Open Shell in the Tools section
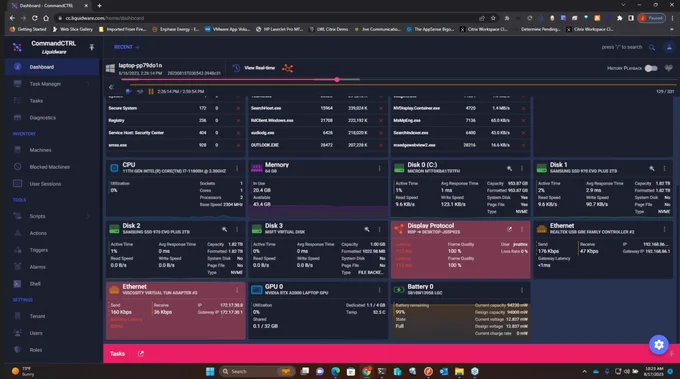The height and width of the screenshot is (379, 680). 35,284
